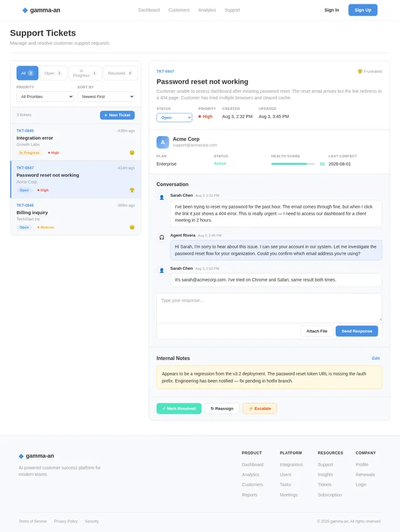The width and height of the screenshot is (400, 532).
Task: Open Terms of Service link
Action: (x=32, y=521)
